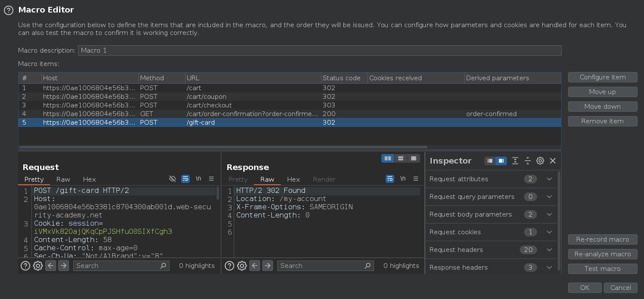Switch Response view to Hex tab
This screenshot has width=644, height=299.
tap(293, 179)
